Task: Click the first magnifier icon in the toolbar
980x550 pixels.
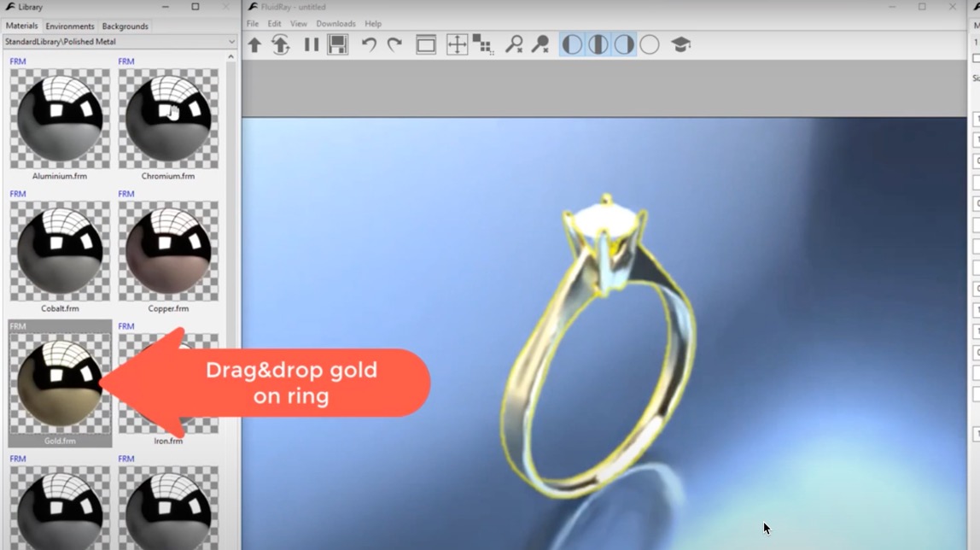Action: (515, 45)
